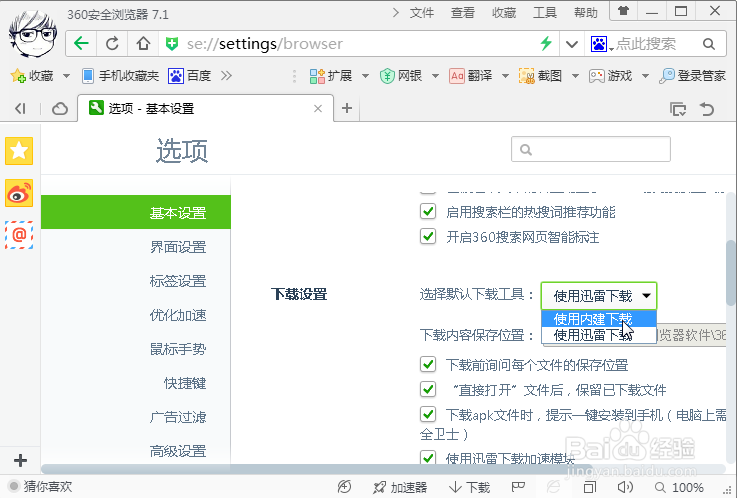This screenshot has height=498, width=737.
Task: Open favorites star in sidebar
Action: pyautogui.click(x=19, y=151)
